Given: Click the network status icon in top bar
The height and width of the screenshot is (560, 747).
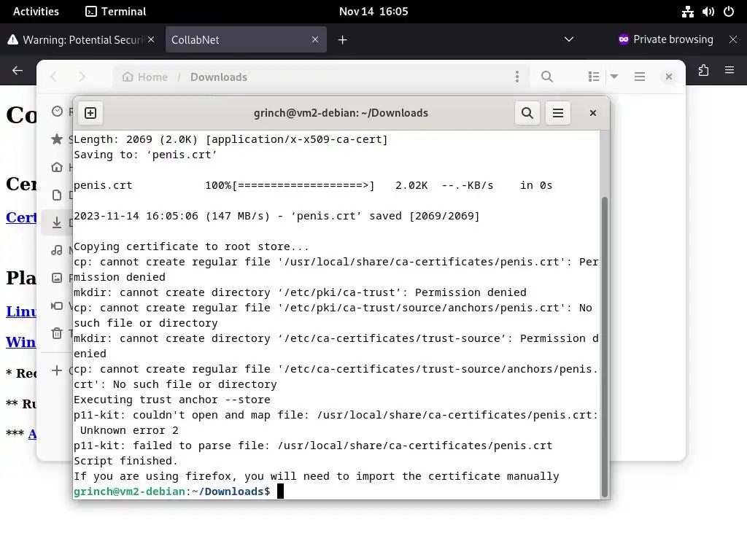Looking at the screenshot, I should [x=687, y=12].
